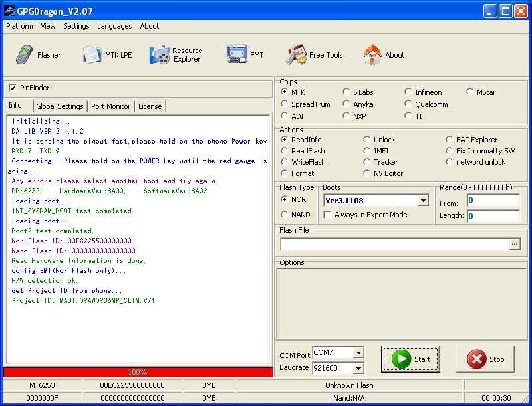Image resolution: width=532 pixels, height=406 pixels.
Task: Select SiLabs chip option
Action: pyautogui.click(x=346, y=92)
